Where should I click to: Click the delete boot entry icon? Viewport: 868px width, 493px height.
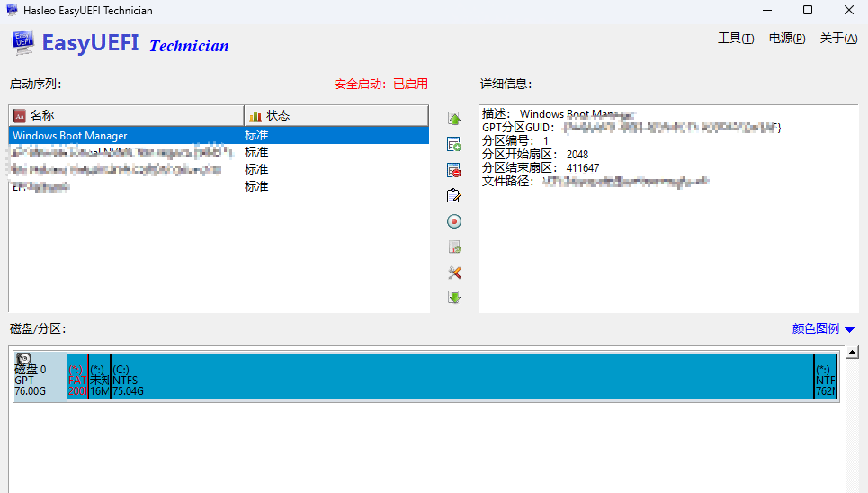454,170
